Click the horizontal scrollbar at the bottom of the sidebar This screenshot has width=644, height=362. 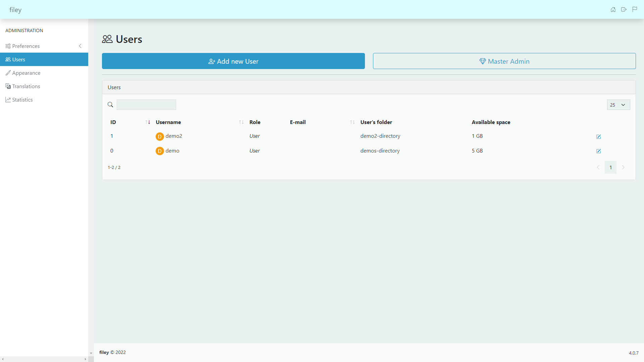click(44, 359)
